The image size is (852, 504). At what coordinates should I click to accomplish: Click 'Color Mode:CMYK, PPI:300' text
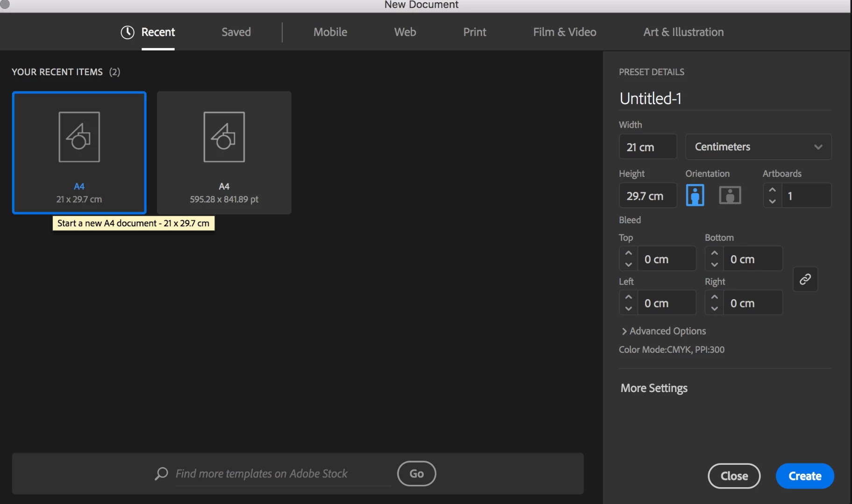coord(671,350)
